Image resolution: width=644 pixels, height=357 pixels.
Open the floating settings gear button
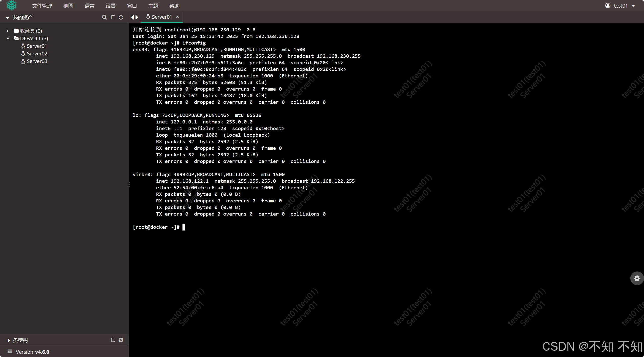637,278
